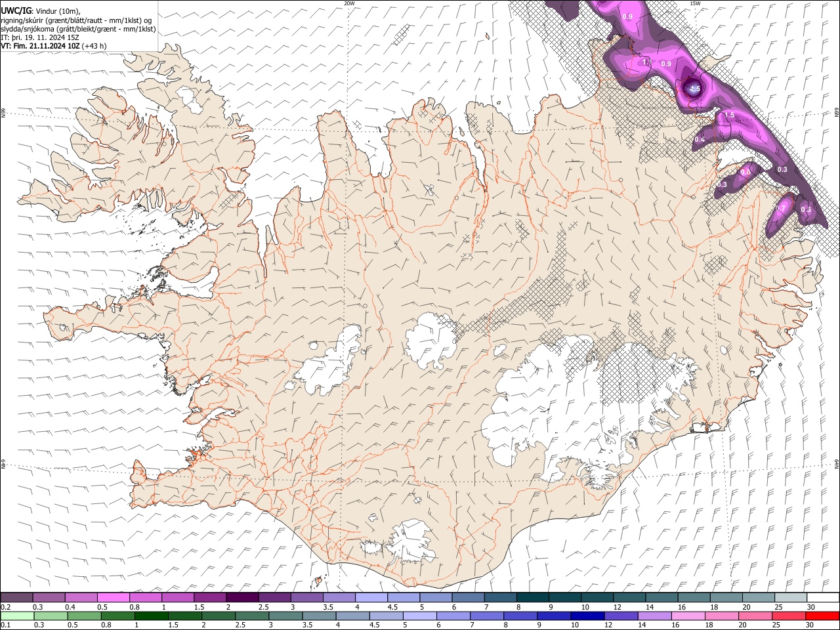Select the bright red final swatch of rain scale

point(822,616)
